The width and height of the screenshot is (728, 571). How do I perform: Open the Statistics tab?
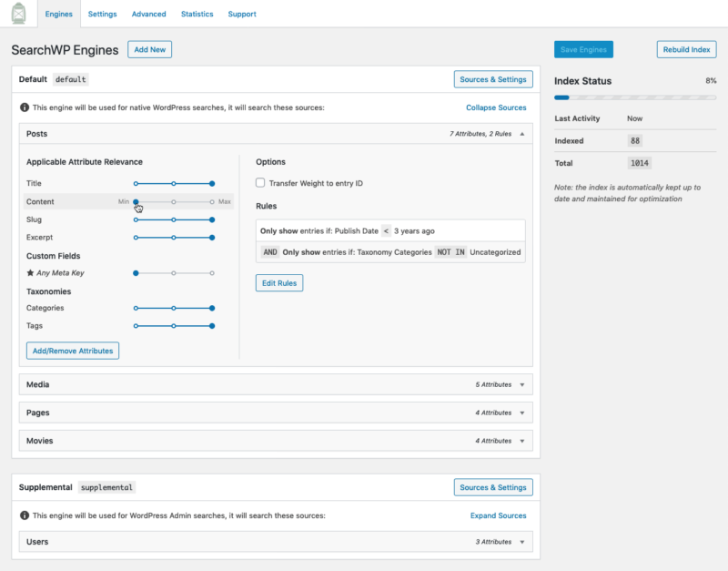[197, 14]
